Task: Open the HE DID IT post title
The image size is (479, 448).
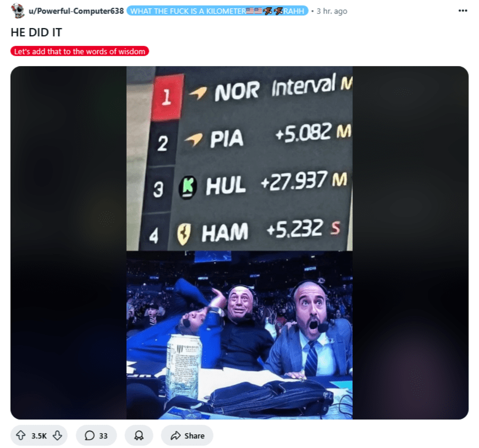Action: click(36, 32)
